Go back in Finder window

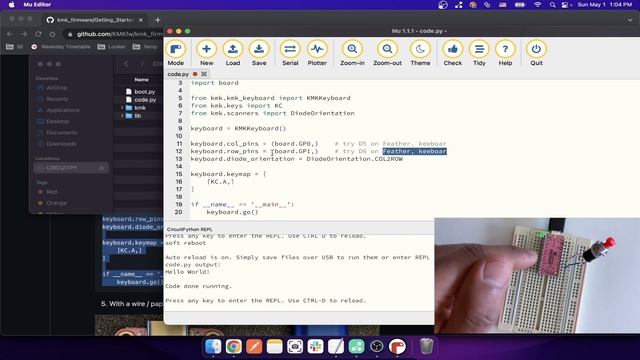126,64
